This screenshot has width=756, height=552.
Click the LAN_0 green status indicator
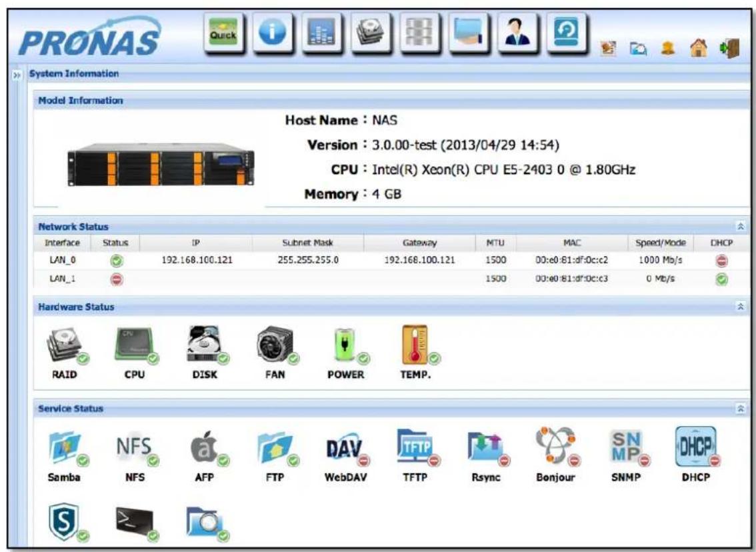coord(116,261)
